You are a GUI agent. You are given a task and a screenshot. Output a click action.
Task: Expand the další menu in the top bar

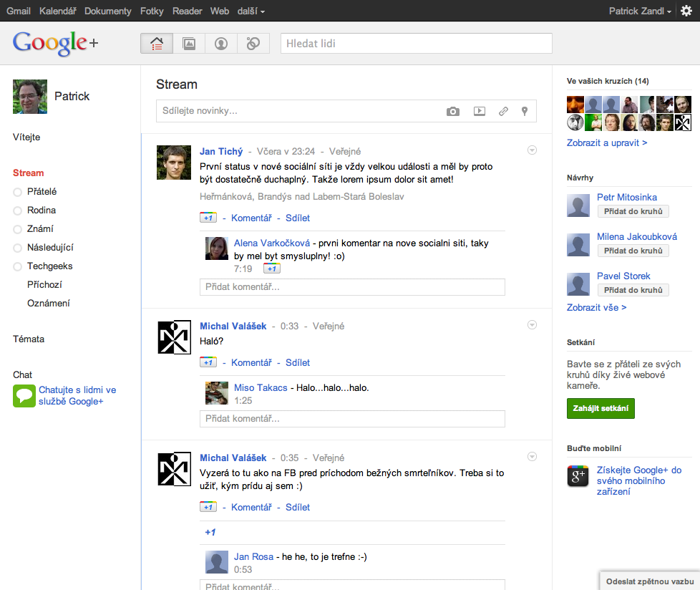(251, 11)
